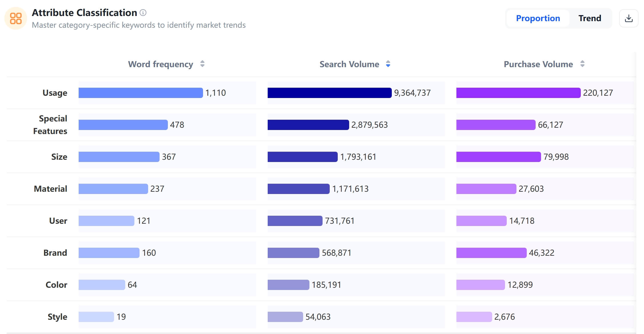Click the Usage purchase volume purple bar
The height and width of the screenshot is (334, 644).
[x=518, y=93]
